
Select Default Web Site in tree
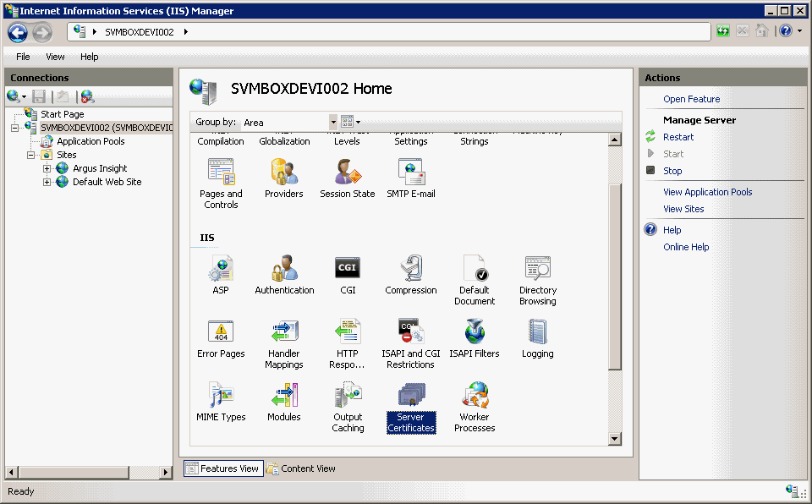[x=107, y=182]
